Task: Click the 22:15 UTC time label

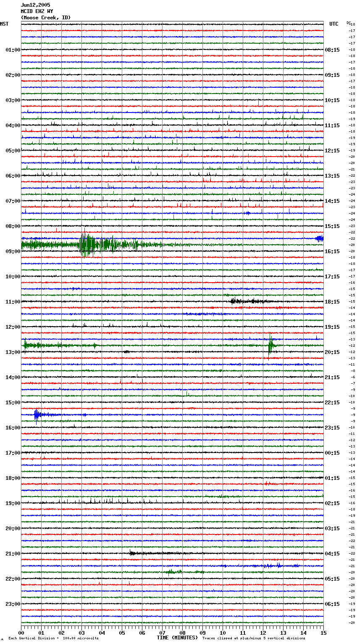Action: [x=332, y=403]
